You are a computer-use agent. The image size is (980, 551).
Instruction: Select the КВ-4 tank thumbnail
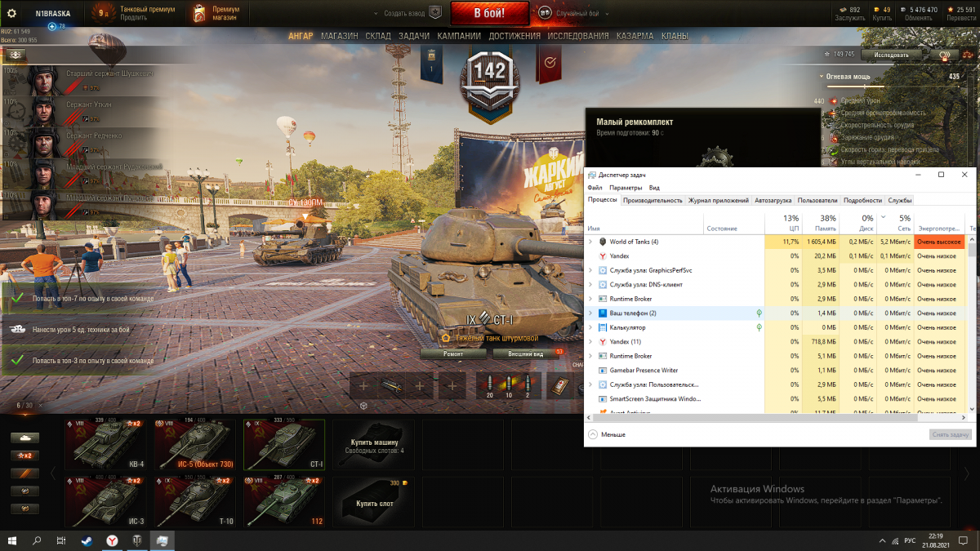tap(105, 444)
